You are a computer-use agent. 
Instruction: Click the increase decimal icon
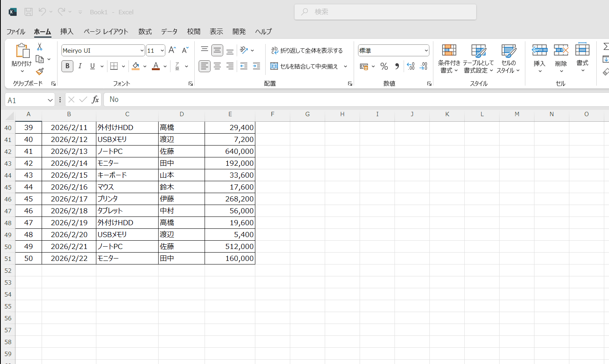[411, 66]
